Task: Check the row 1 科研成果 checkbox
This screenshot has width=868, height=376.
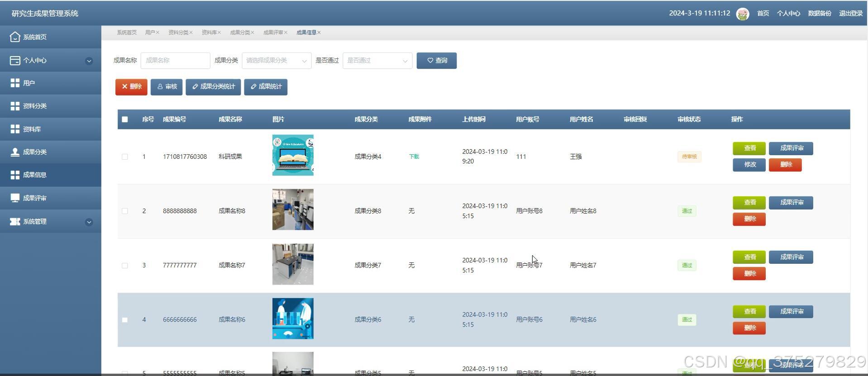Action: click(x=125, y=157)
